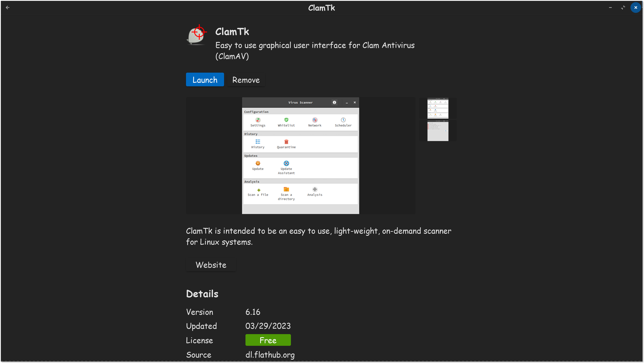Image resolution: width=644 pixels, height=363 pixels.
Task: Click the ClamTk app name heading
Action: point(232,32)
